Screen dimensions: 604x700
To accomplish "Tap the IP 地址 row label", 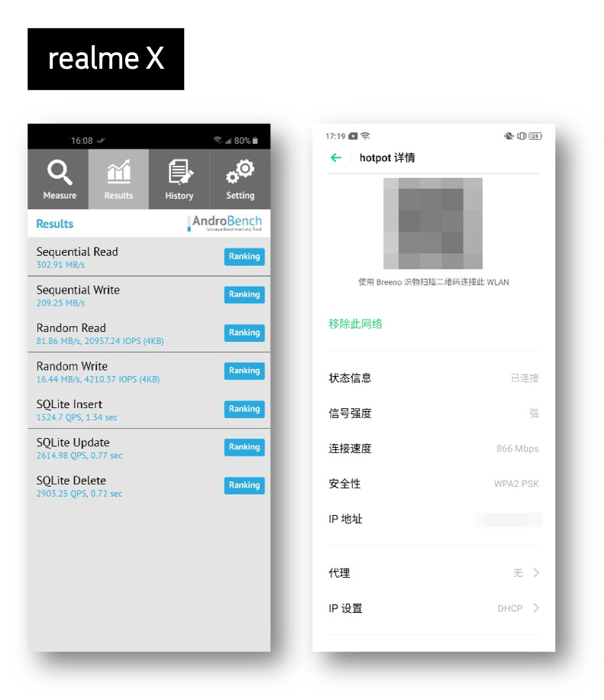I will coord(345,519).
